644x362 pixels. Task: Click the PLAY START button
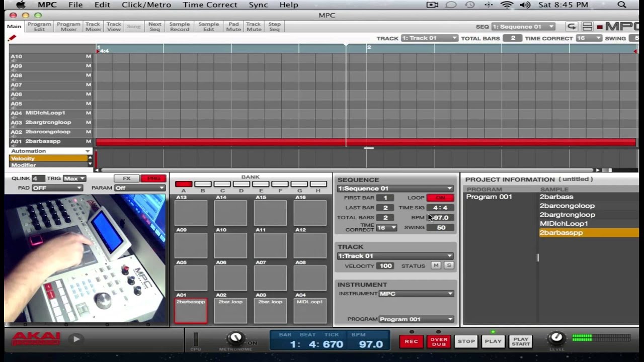[521, 341]
